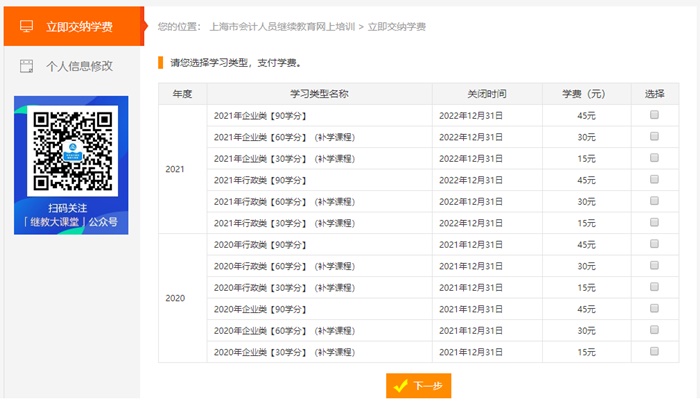Click the 2021年企业类【30学分】 (补学课程) name
The width and height of the screenshot is (700, 412).
pyautogui.click(x=284, y=159)
